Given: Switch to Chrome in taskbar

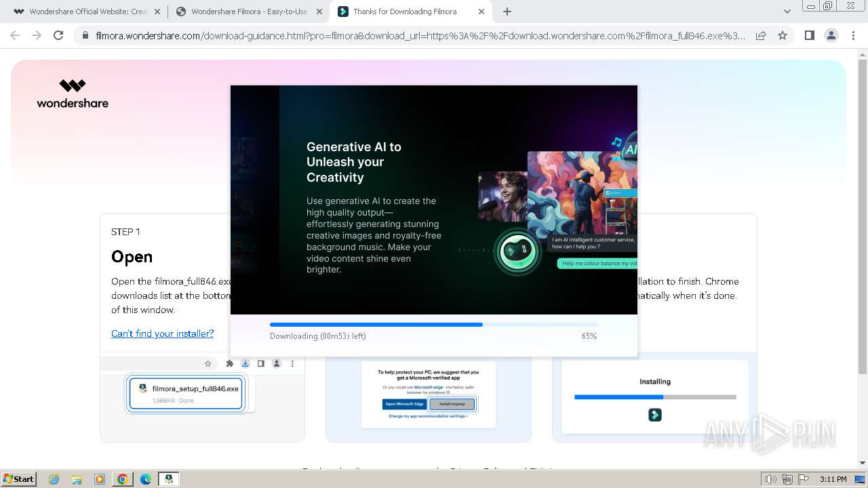Looking at the screenshot, I should [x=123, y=479].
